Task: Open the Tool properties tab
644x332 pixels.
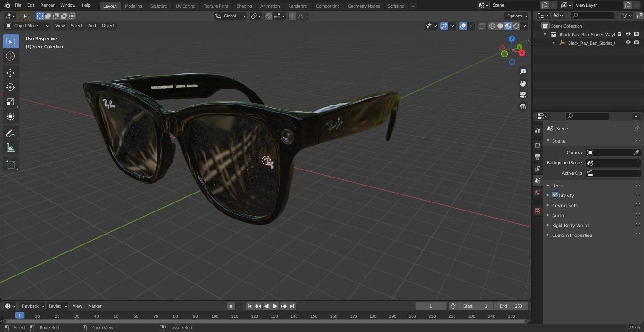Action: tap(537, 130)
